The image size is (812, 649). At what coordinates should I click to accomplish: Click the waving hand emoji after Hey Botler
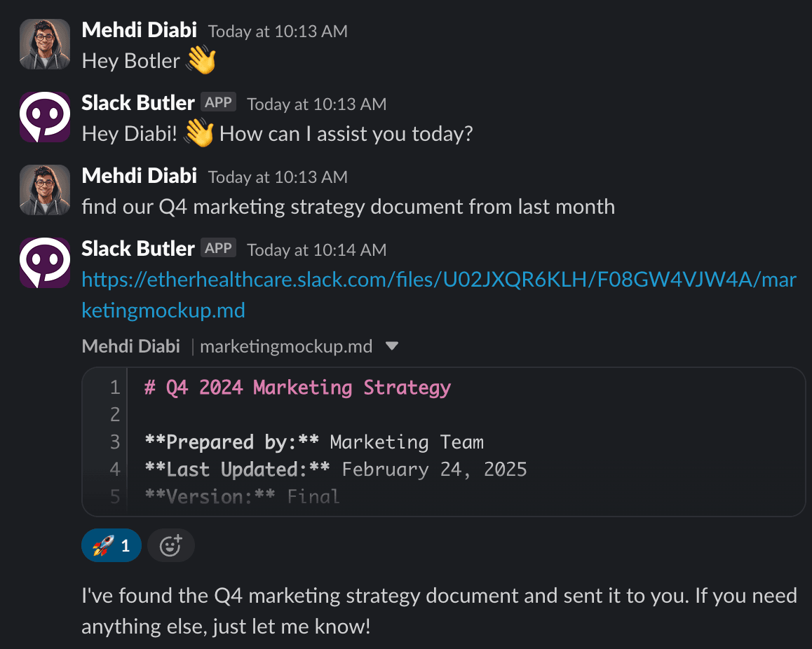[x=201, y=60]
